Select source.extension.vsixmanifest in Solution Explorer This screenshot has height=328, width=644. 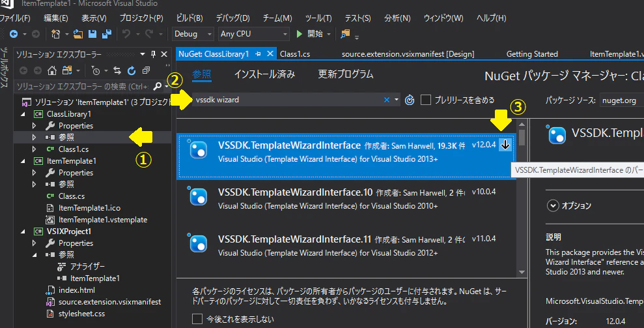click(x=109, y=302)
